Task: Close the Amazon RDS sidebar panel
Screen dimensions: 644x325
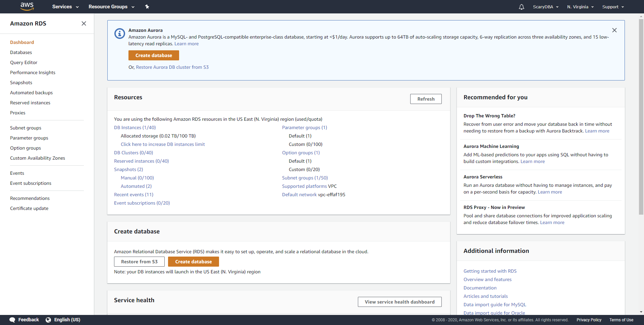Action: tap(84, 23)
